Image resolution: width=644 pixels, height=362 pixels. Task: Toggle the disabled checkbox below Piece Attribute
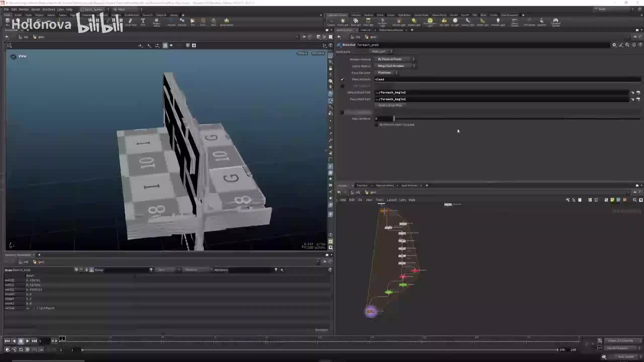click(x=342, y=86)
